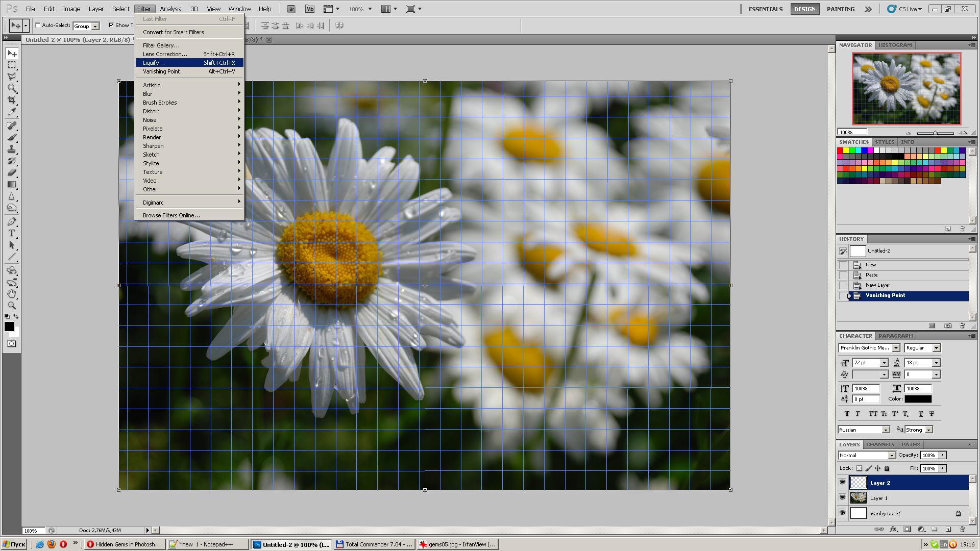The width and height of the screenshot is (980, 551).
Task: Select the Horizontal Type tool
Action: [12, 233]
